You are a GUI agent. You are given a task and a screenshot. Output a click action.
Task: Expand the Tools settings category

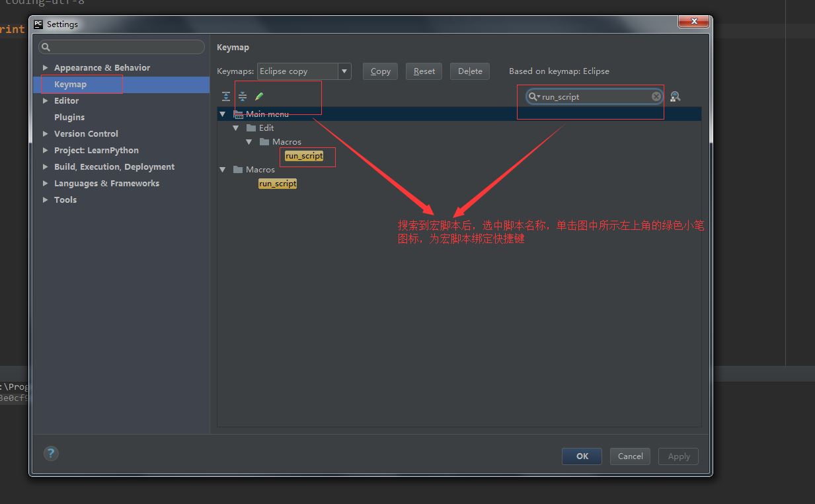click(x=45, y=200)
